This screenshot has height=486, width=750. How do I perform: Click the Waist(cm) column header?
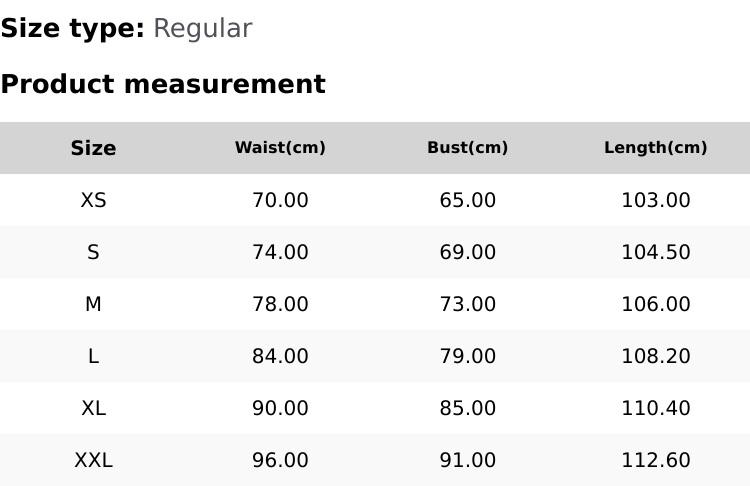280,148
